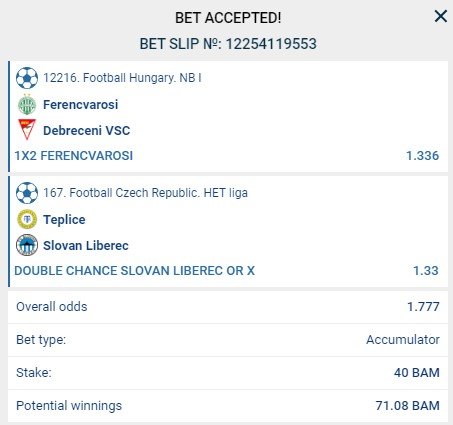Click the Overall odds row
Viewport: 453px width, 425px height.
(x=228, y=307)
